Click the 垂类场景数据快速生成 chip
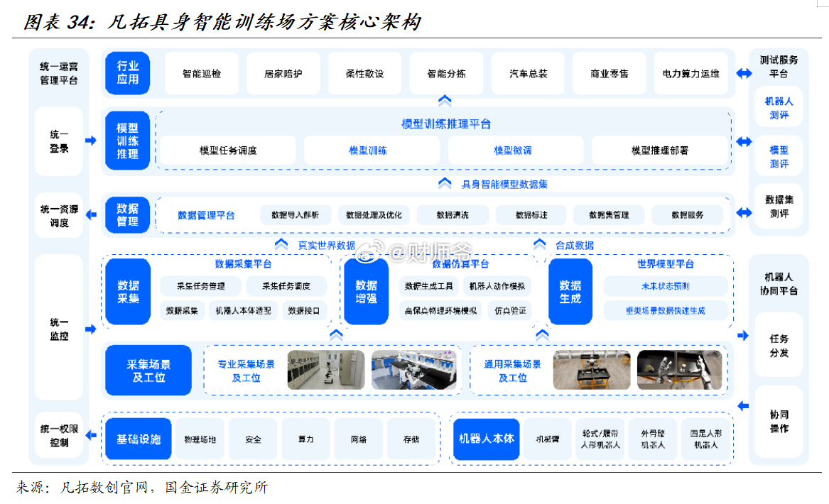829x504 pixels. (x=665, y=311)
